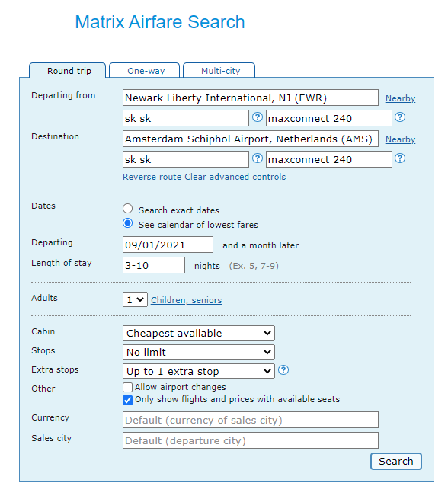This screenshot has width=448, height=499.
Task: Switch to the One-way tab
Action: [146, 71]
